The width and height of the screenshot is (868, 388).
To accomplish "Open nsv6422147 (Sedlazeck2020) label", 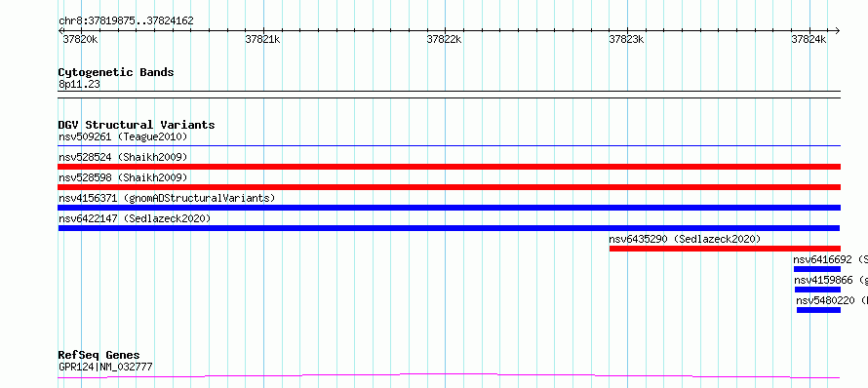I will coord(135,218).
